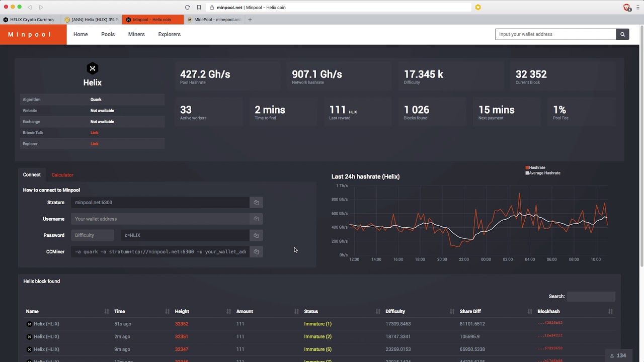This screenshot has width=644, height=362.
Task: Open block height 32347 link
Action: 182,349
